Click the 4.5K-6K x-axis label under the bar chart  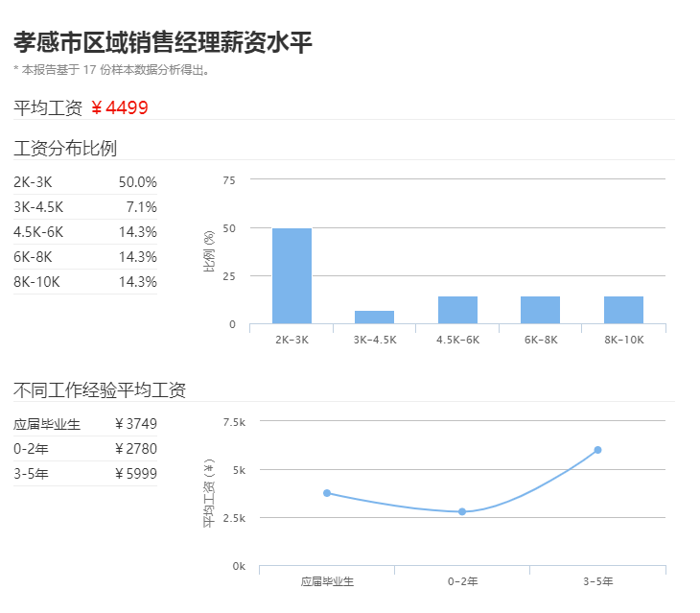pyautogui.click(x=458, y=340)
